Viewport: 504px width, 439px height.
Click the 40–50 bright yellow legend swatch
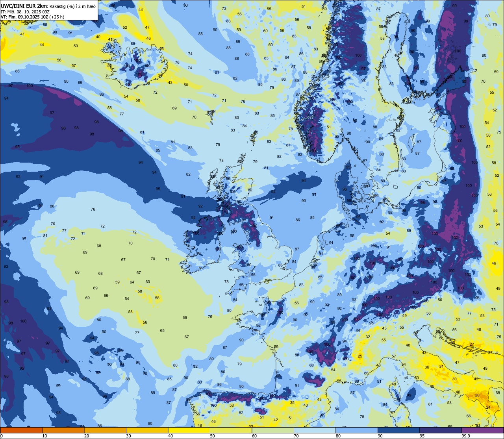point(189,430)
